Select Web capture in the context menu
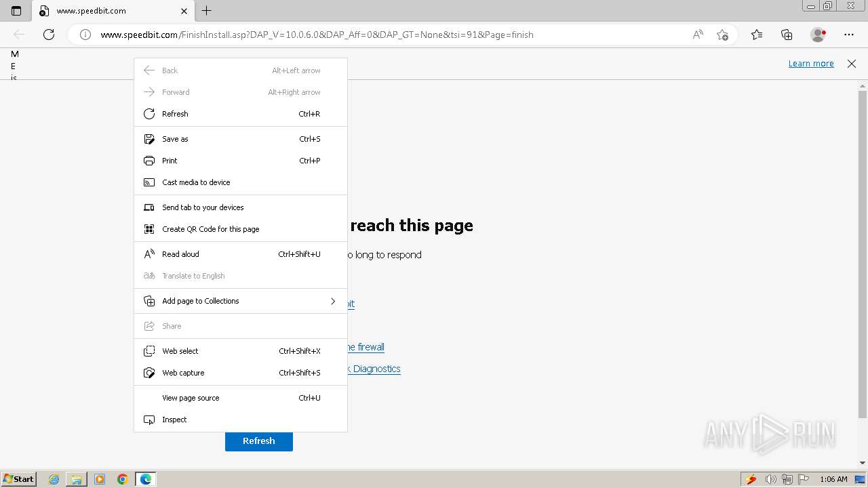 tap(241, 373)
